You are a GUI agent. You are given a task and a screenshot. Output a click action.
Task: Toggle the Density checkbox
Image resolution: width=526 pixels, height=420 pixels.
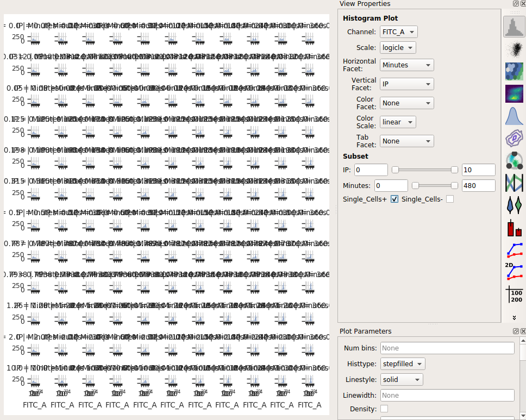pyautogui.click(x=384, y=409)
